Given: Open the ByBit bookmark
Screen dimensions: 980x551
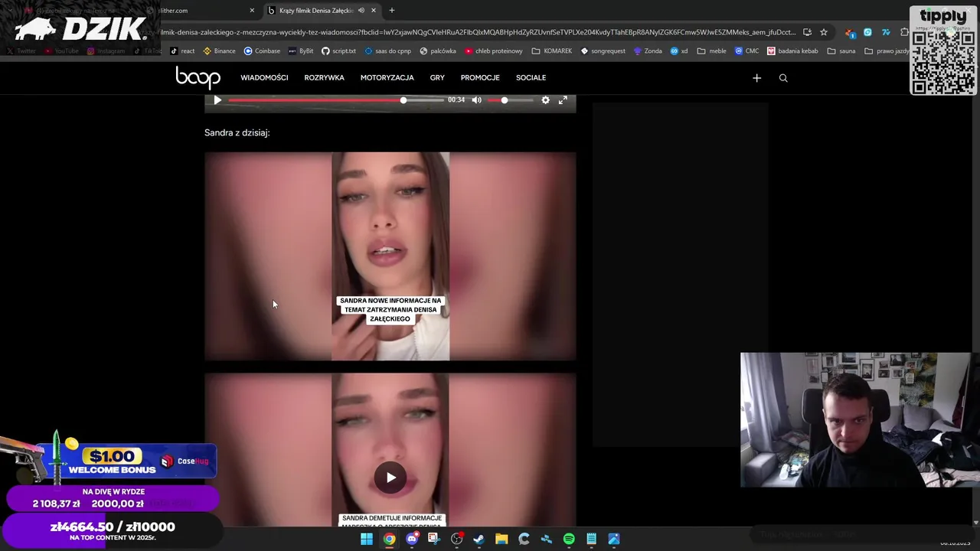Looking at the screenshot, I should click(x=301, y=51).
